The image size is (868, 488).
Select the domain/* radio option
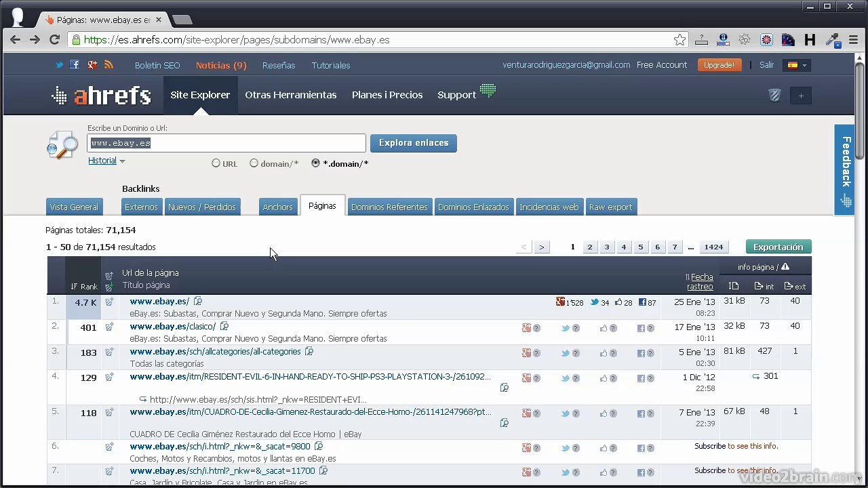click(x=254, y=163)
